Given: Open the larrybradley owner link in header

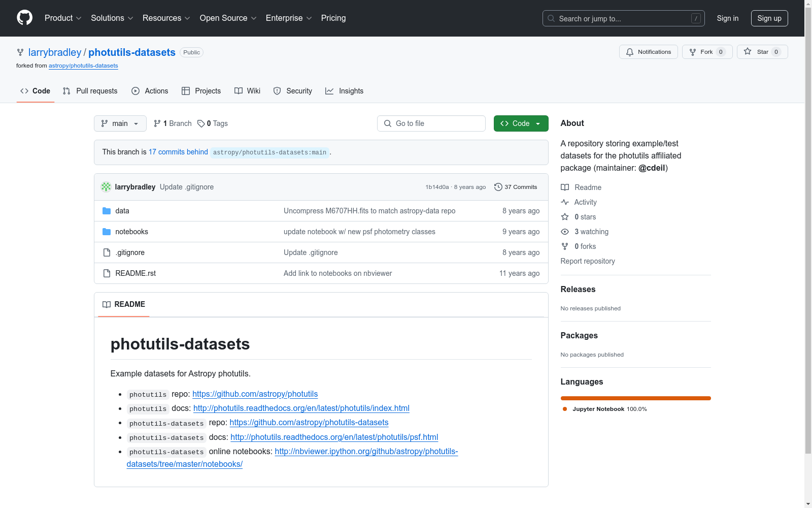Looking at the screenshot, I should pyautogui.click(x=55, y=52).
